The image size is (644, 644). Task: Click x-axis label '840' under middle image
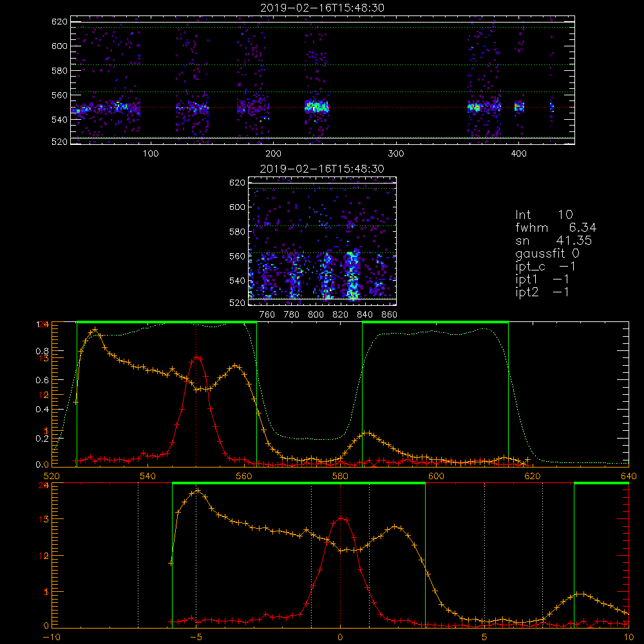(x=365, y=315)
